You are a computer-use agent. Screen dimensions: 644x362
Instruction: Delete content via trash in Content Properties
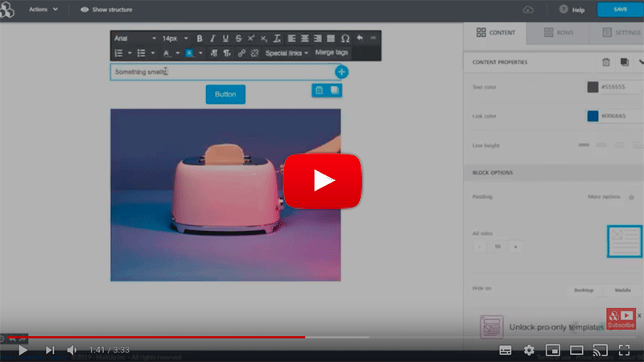[x=606, y=62]
